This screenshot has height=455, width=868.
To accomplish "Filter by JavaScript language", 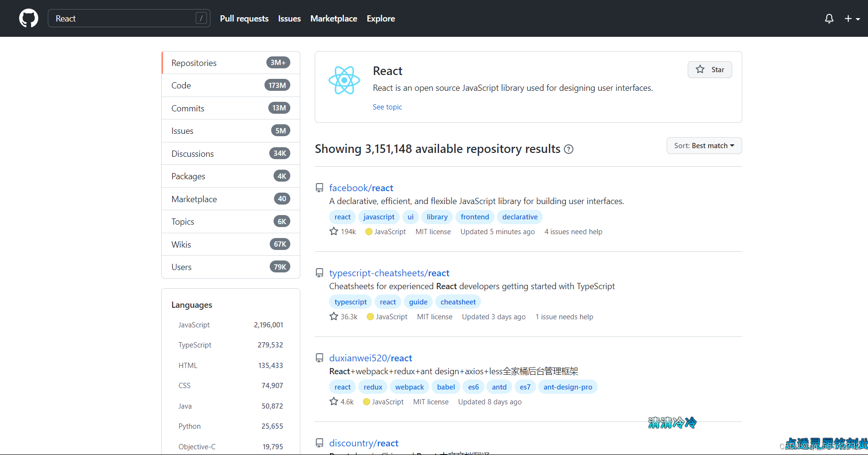I will [231, 325].
